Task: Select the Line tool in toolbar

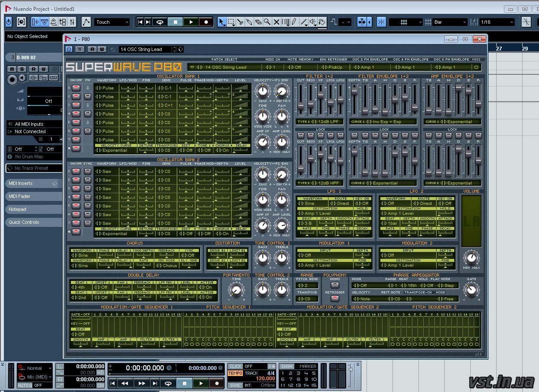Action: point(304,22)
